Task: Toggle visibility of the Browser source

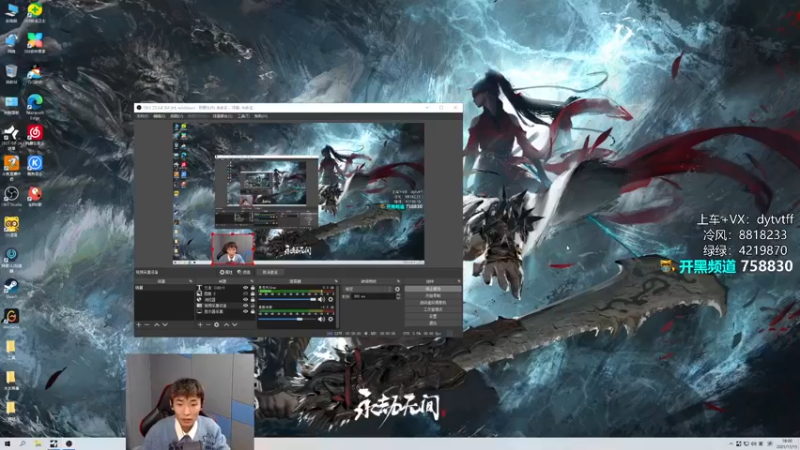Action: click(x=245, y=299)
